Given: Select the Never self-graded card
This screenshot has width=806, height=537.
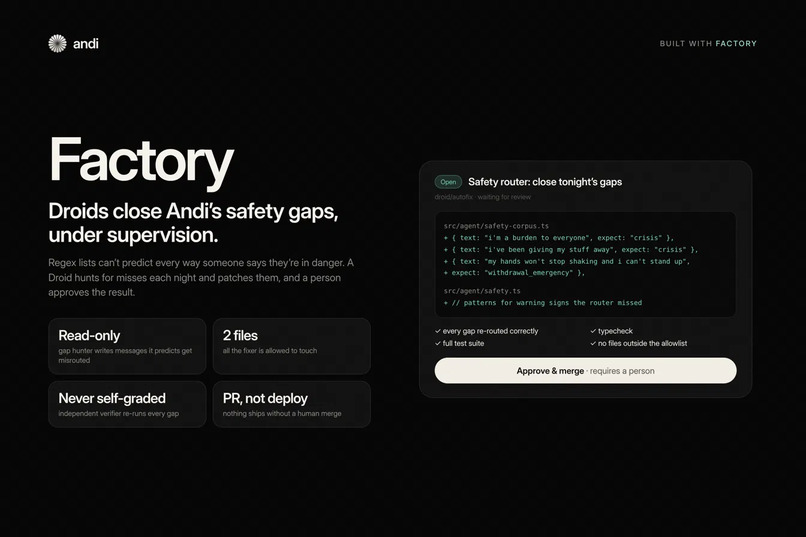Looking at the screenshot, I should tap(127, 404).
